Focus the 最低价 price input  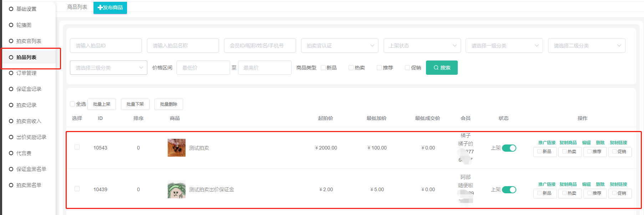tap(203, 68)
